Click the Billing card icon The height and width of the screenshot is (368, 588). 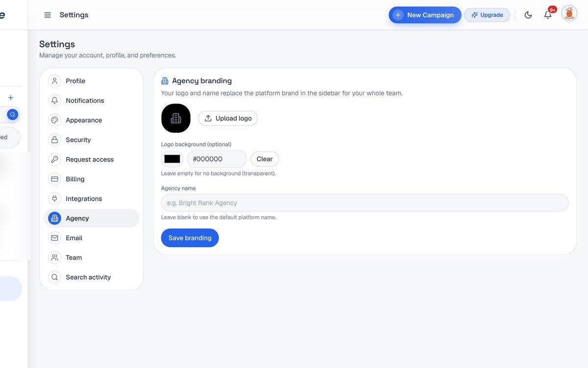tap(54, 179)
